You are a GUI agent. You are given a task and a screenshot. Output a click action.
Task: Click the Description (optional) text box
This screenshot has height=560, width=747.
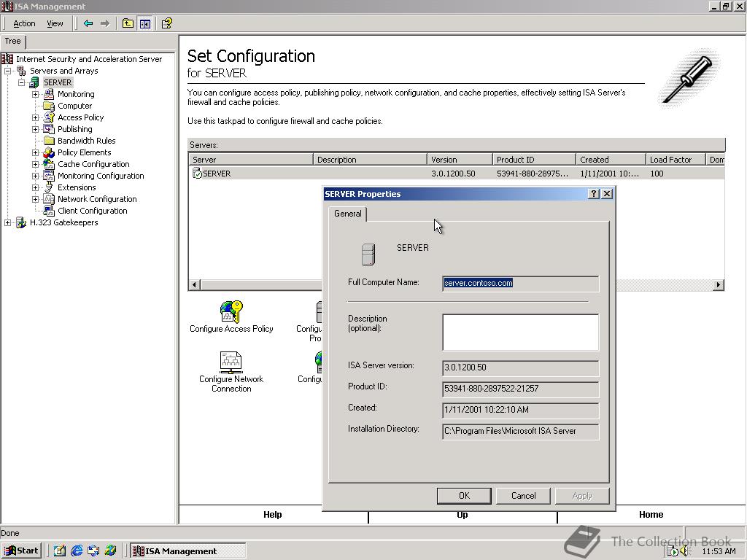pos(521,332)
